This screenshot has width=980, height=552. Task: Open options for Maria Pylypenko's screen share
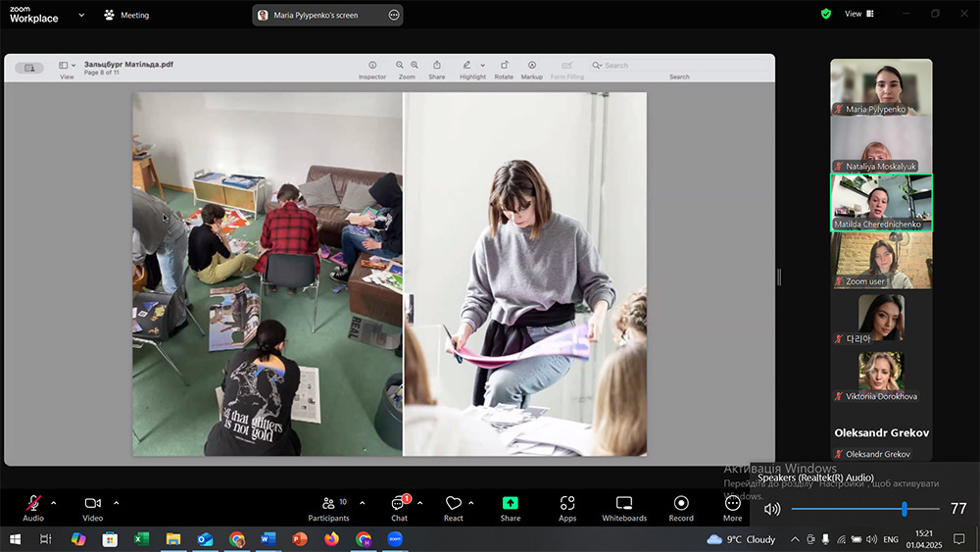394,15
